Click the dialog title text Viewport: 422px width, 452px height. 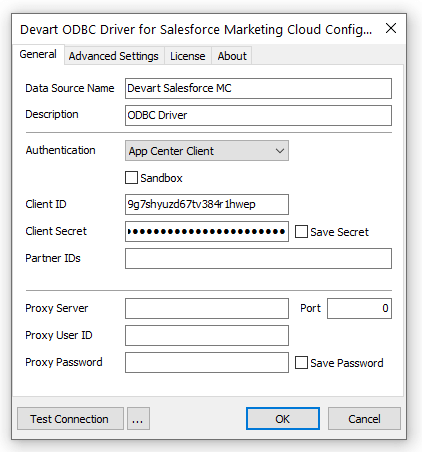click(x=196, y=30)
